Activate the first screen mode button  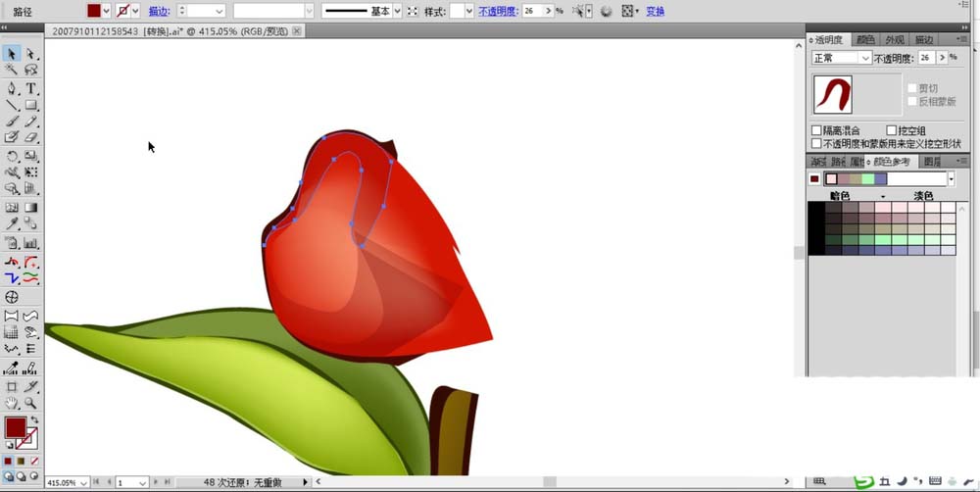8,476
